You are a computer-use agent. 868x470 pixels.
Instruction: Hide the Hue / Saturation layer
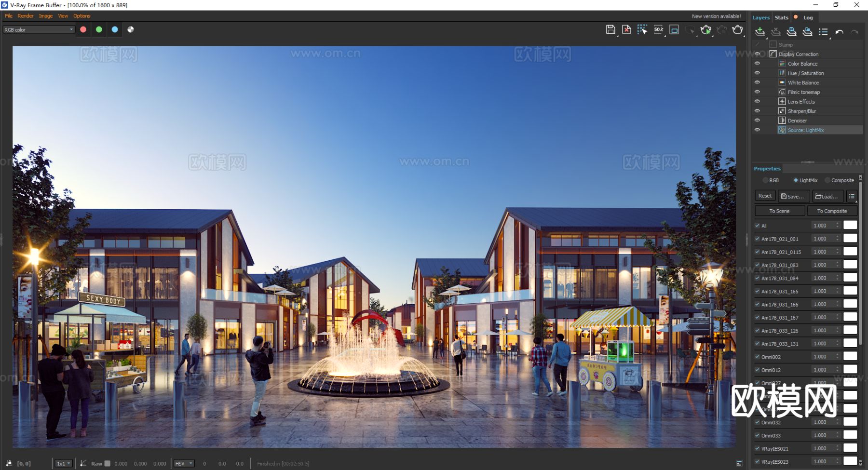click(757, 73)
